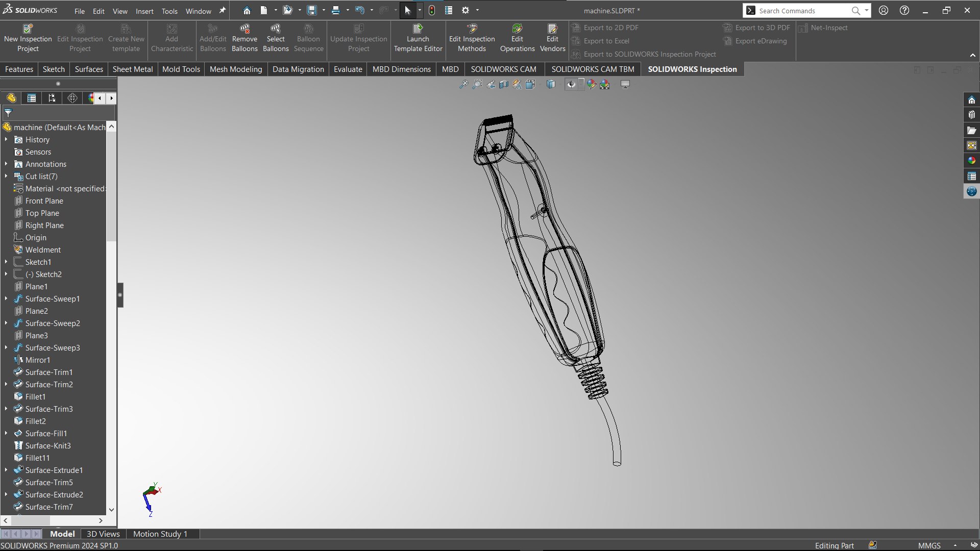Open Custom Properties icon in task pane
980x551 pixels.
pos(972,177)
